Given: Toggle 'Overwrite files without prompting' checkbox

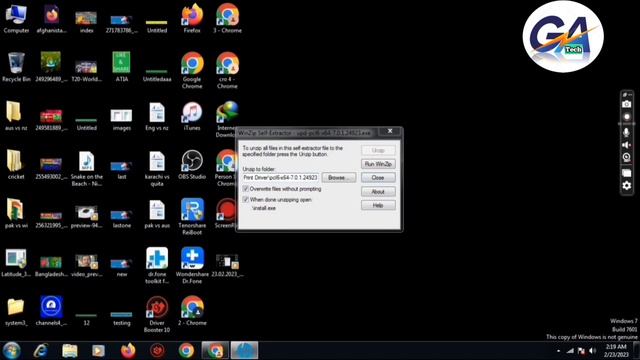Looking at the screenshot, I should click(x=246, y=189).
